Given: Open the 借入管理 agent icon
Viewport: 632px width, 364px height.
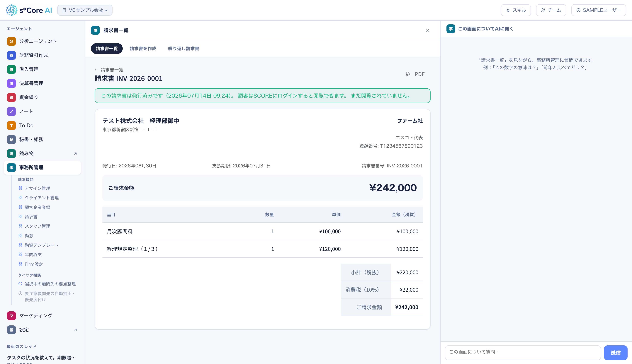Looking at the screenshot, I should [11, 69].
